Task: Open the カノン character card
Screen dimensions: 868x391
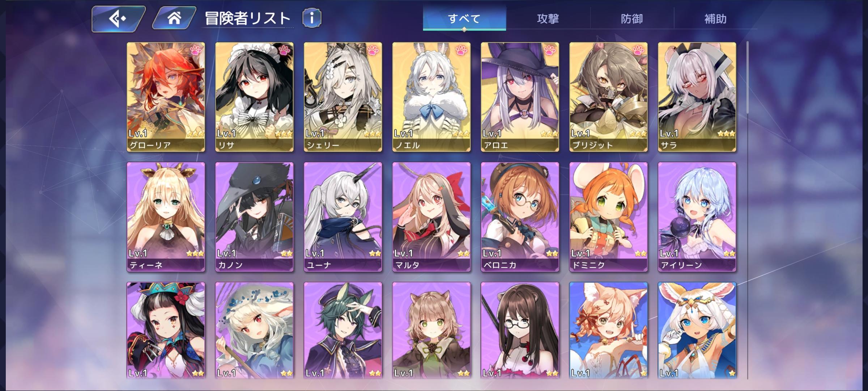Action: coord(254,217)
